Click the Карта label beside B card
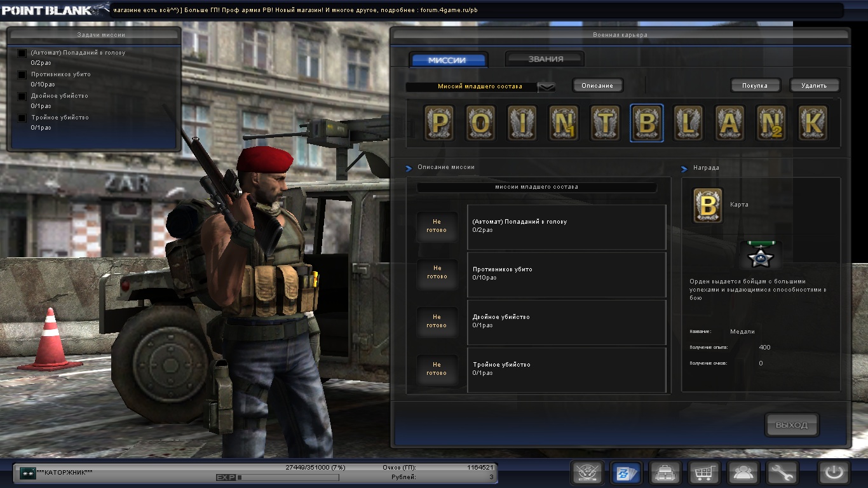This screenshot has height=488, width=868. click(739, 205)
